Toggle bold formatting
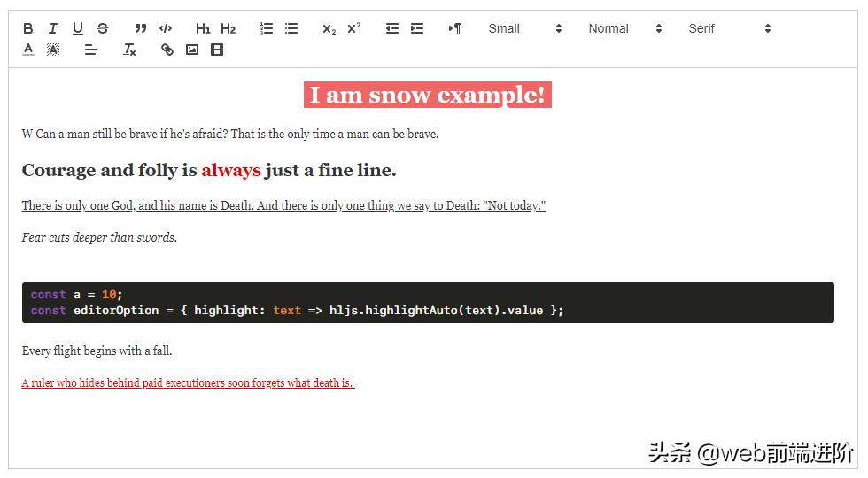The width and height of the screenshot is (868, 478). (x=28, y=28)
